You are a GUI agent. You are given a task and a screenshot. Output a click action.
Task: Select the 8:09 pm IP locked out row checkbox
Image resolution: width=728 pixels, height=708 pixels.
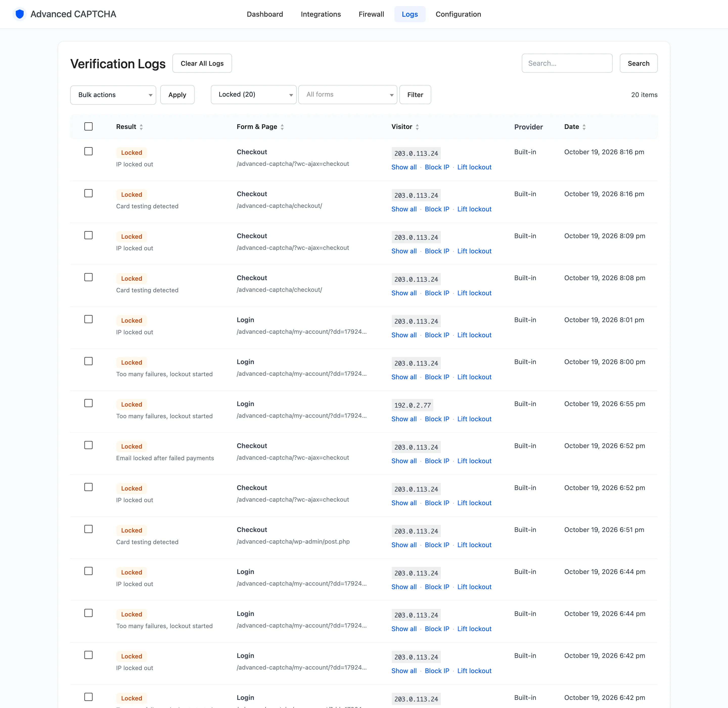(x=88, y=235)
